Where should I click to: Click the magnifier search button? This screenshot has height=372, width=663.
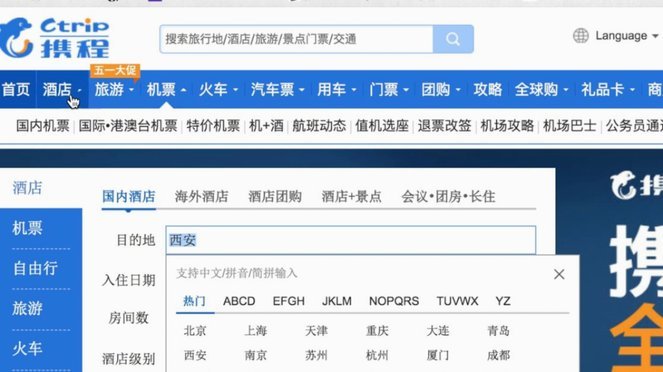[x=453, y=39]
